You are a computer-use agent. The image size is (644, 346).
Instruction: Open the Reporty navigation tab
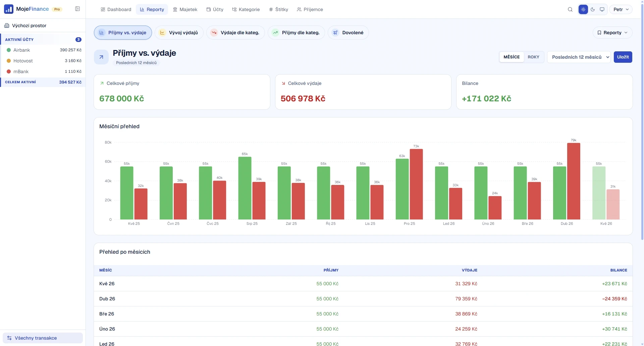[152, 9]
